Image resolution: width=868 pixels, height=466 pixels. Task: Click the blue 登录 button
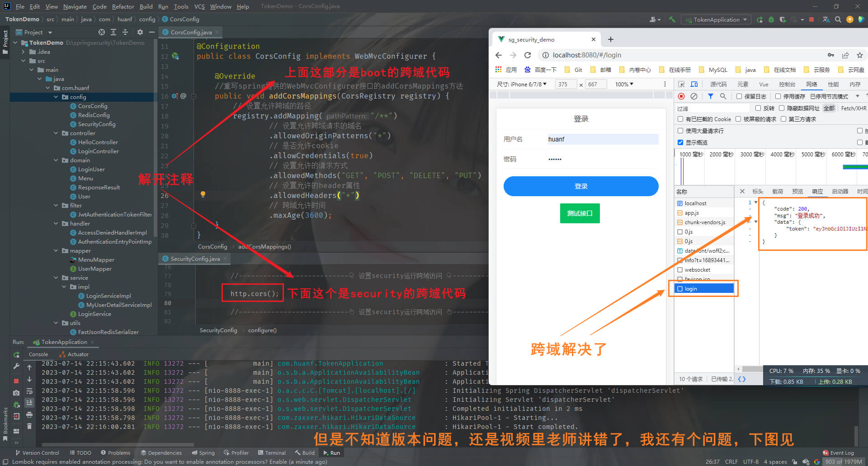click(581, 186)
